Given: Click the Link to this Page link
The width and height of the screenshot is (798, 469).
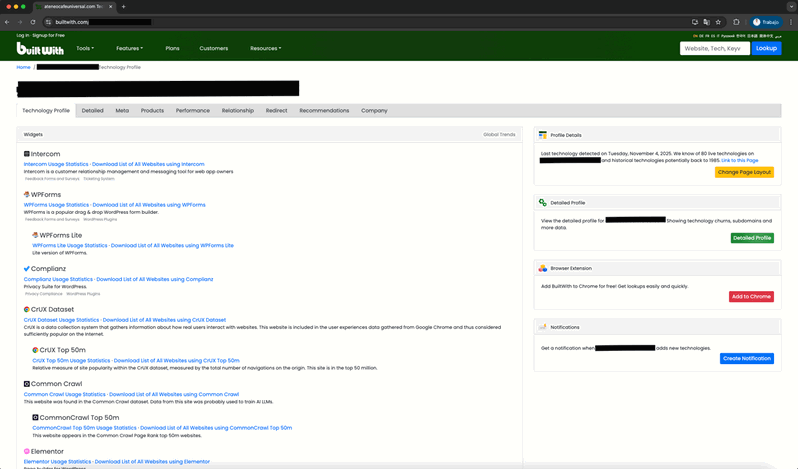Looking at the screenshot, I should (x=739, y=160).
